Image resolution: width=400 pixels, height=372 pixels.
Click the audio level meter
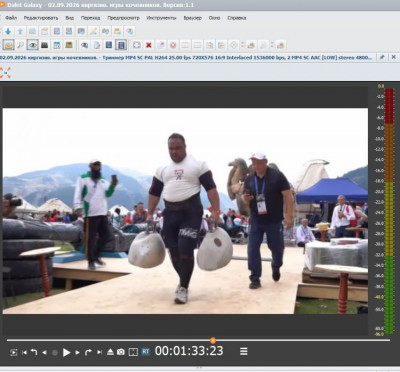(x=389, y=211)
